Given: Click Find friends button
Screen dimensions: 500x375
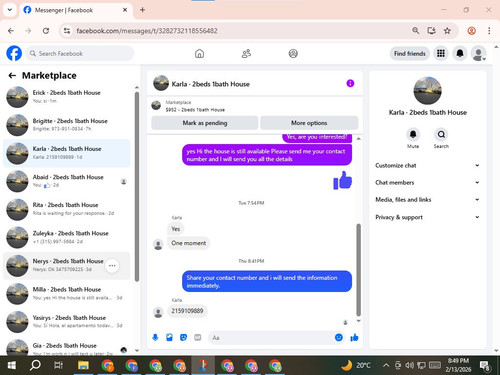Looking at the screenshot, I should [x=410, y=53].
